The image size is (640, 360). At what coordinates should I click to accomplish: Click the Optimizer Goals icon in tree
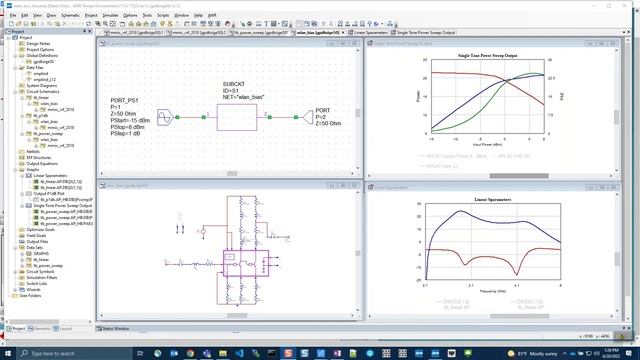tap(22, 229)
